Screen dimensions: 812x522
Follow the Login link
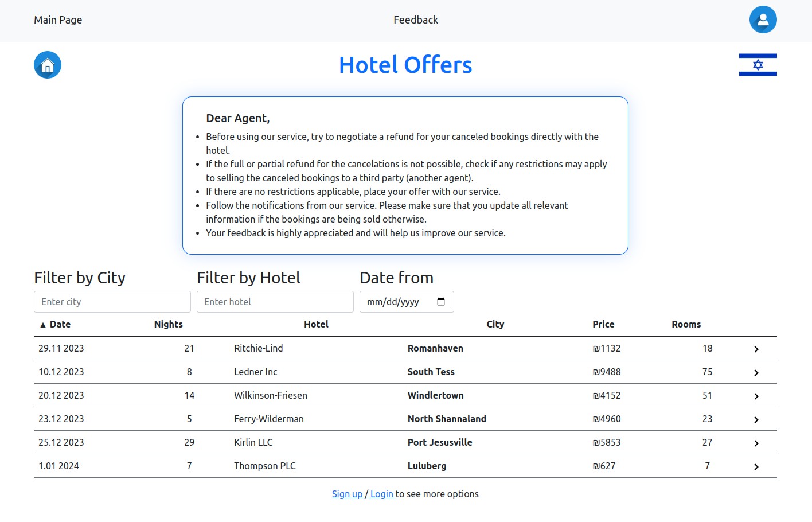tap(382, 494)
